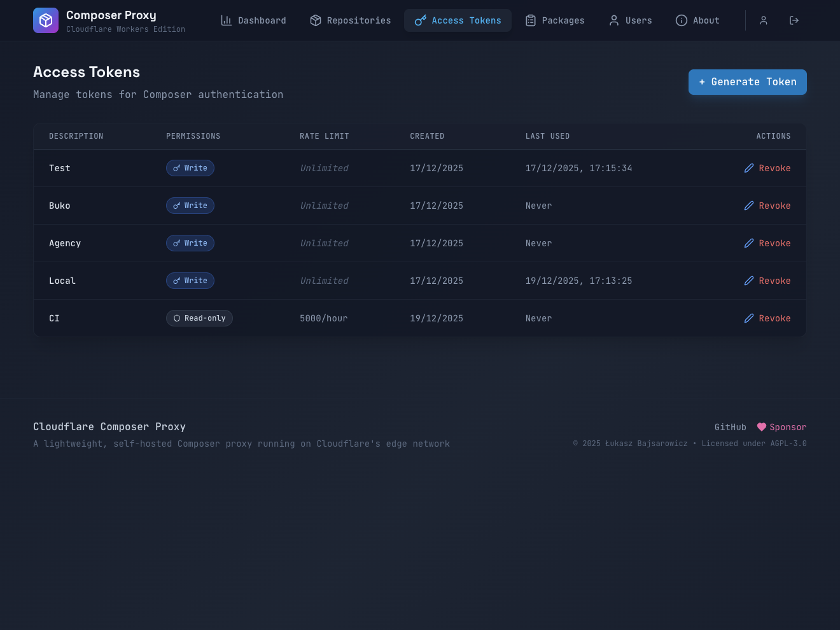
Task: Click the pink Sponsor heart icon
Action: tap(762, 427)
